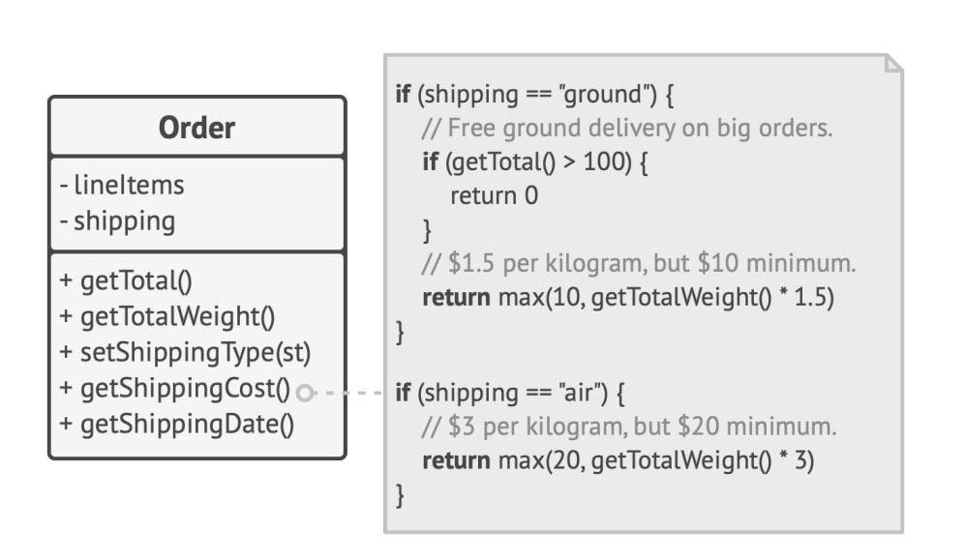Click the 'if (shipping == "air")' line
Screen dimensions: 965x560
[x=510, y=393]
